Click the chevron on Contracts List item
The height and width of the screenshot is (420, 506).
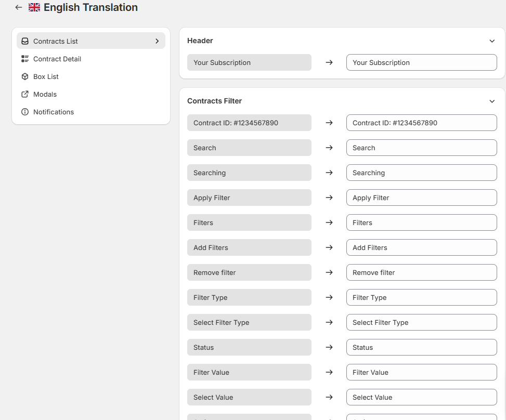tap(157, 41)
